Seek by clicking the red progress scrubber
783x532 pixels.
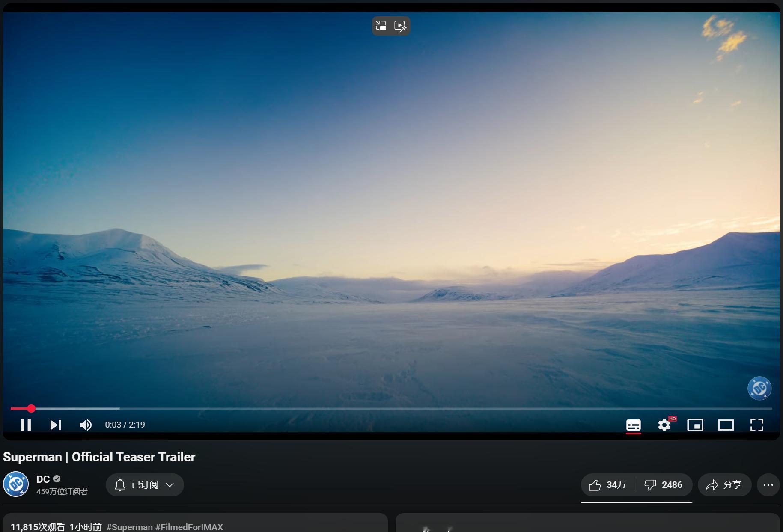31,409
